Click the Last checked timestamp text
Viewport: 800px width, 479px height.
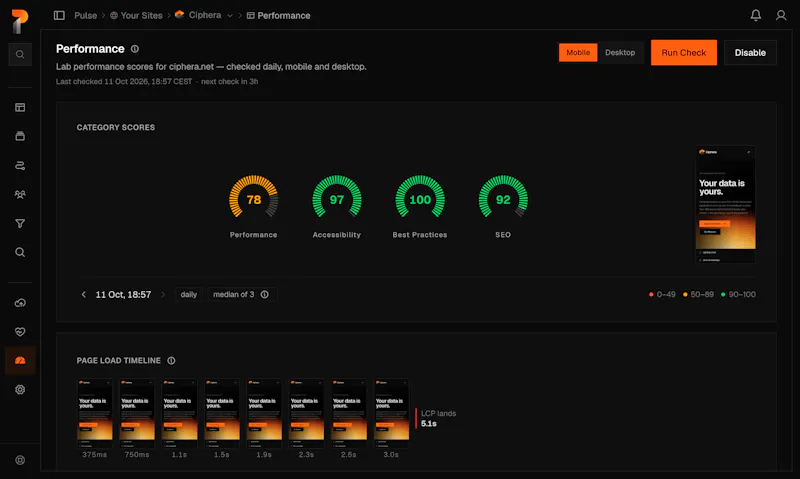124,81
